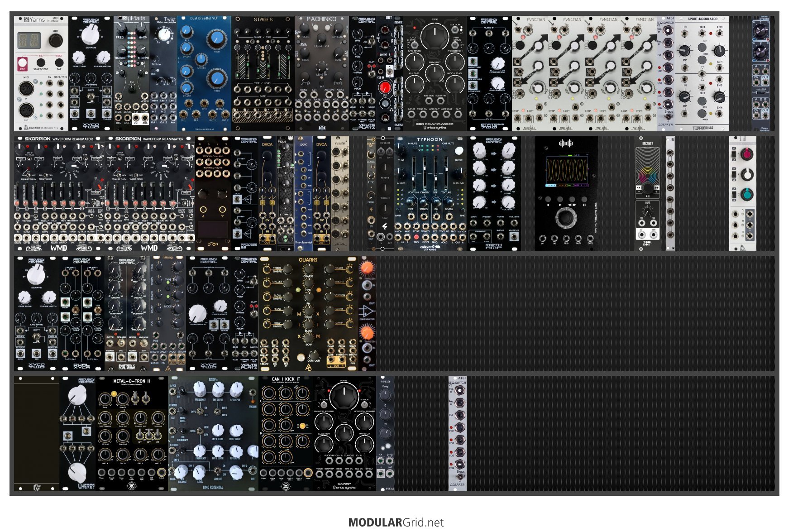Select the nRings module
This screenshot has height=532, width=793.
168,314
